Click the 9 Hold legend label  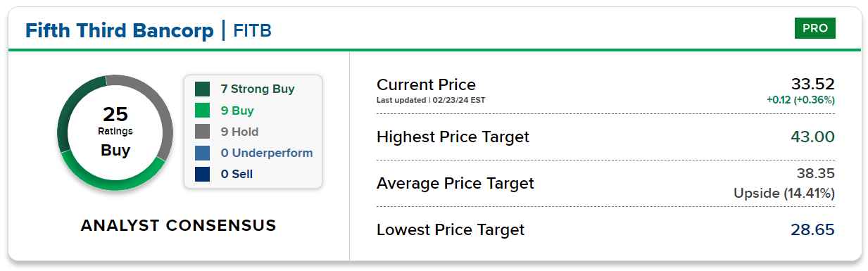pos(239,132)
